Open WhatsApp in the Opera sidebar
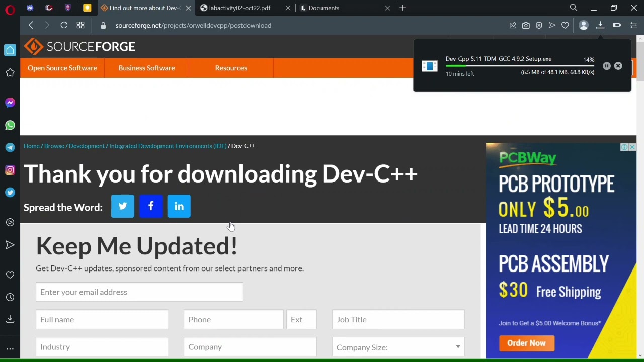 [x=10, y=125]
